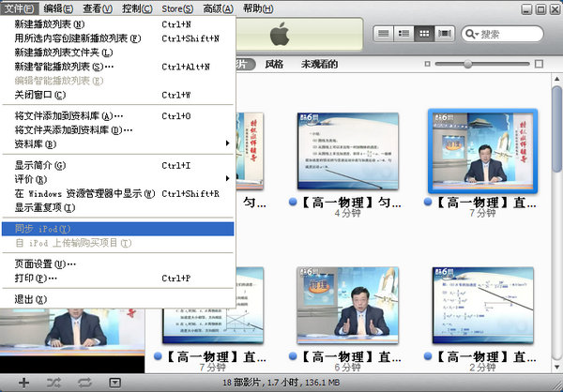563x392 pixels.
Task: Choose 显示重复项 menu item
Action: coord(118,208)
